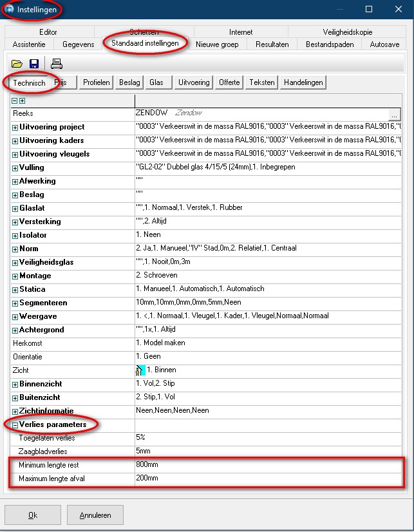
Task: Expand all rows with plus icon
Action: 22,100
